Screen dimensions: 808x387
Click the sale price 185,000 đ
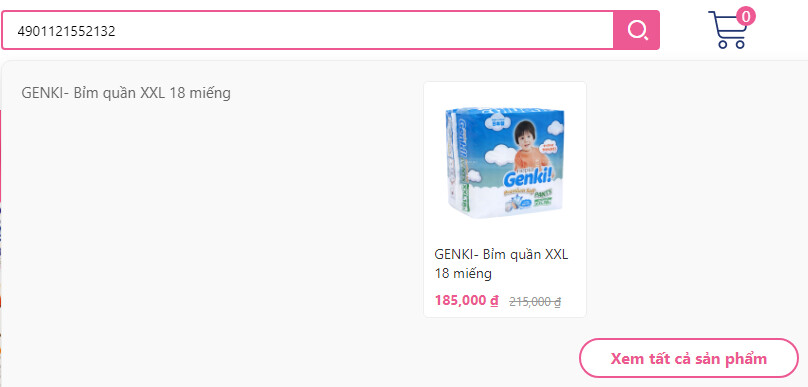coord(466,300)
